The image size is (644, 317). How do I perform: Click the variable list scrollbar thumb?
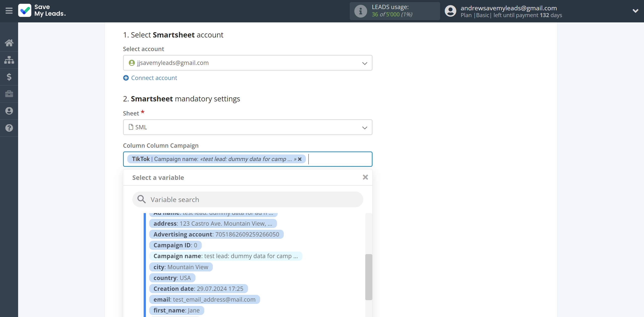pos(369,277)
